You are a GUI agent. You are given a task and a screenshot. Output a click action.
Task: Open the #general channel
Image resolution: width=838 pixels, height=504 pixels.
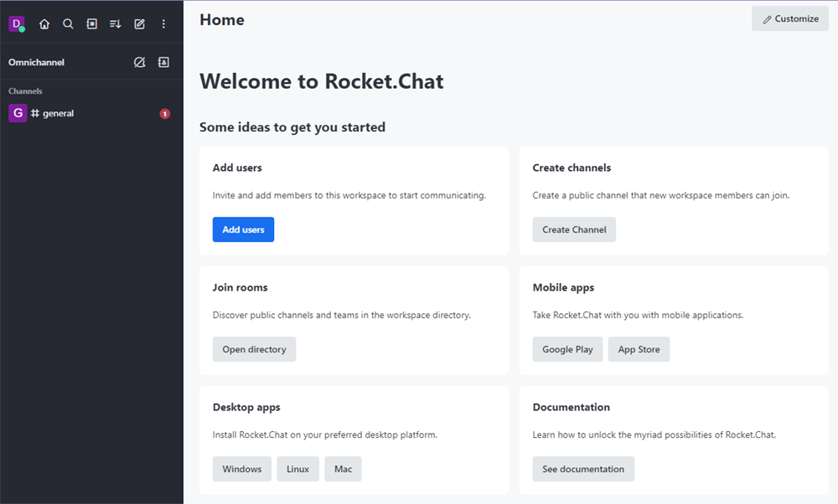(59, 112)
